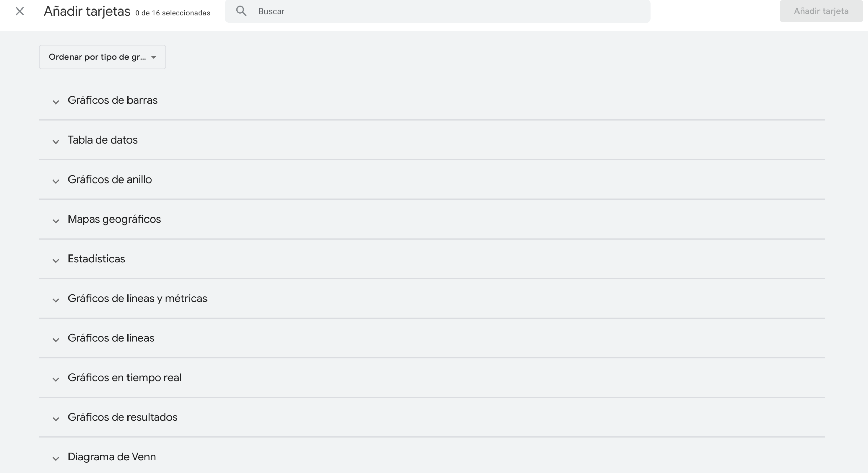Expand Gráficos de anillo chevron
The height and width of the screenshot is (473, 868).
point(56,181)
